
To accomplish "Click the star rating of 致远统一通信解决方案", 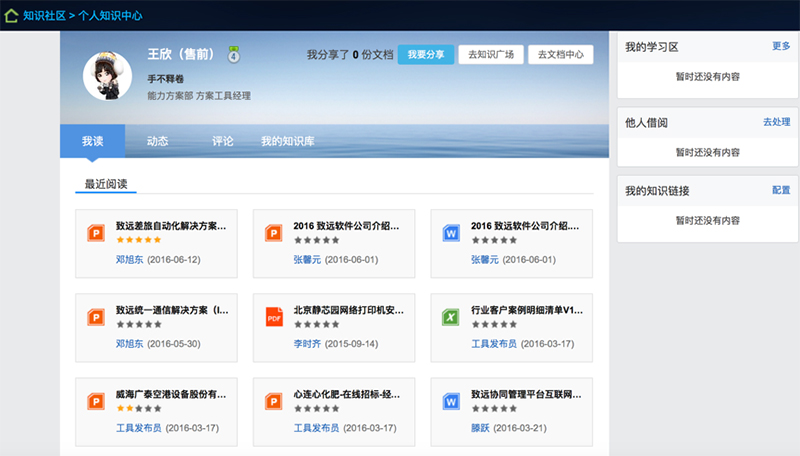I will point(139,324).
